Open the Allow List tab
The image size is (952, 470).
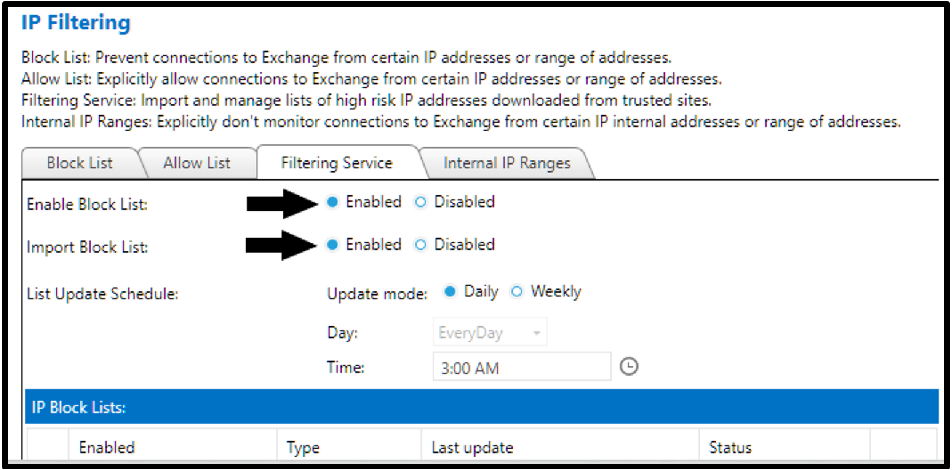coord(197,163)
